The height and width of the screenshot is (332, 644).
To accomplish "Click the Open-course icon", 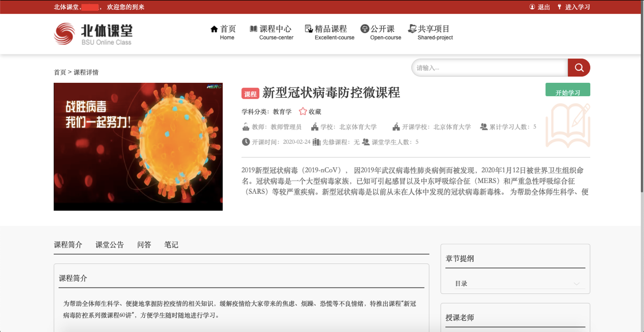I will click(x=364, y=29).
